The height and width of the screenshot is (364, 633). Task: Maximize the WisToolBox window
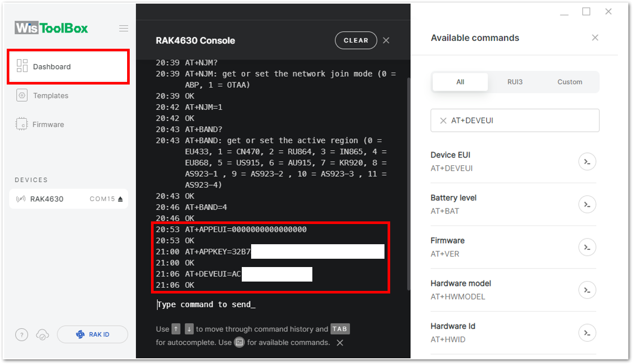click(586, 11)
